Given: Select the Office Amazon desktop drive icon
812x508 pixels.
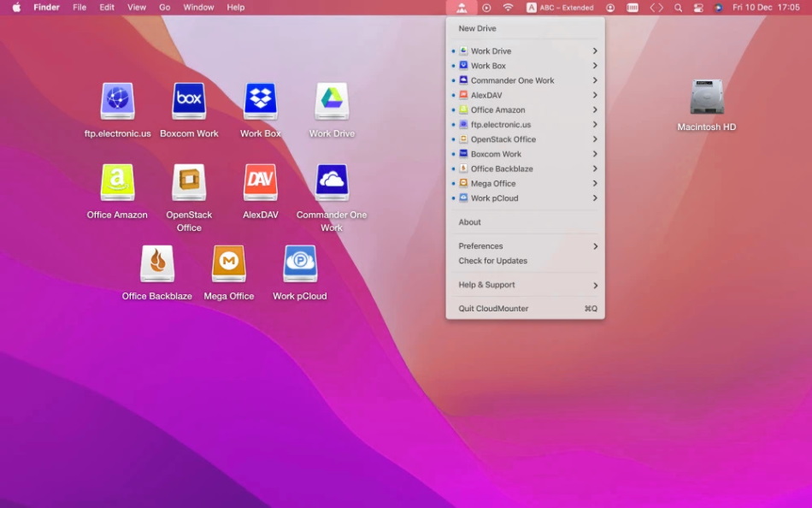Looking at the screenshot, I should [x=118, y=182].
